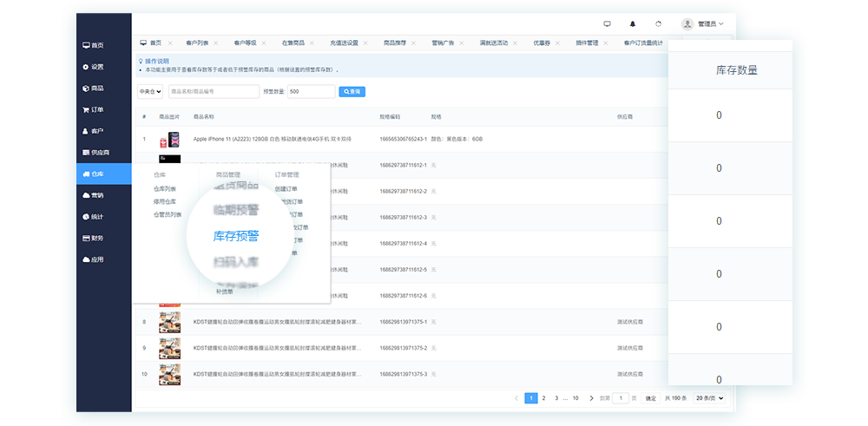Go to next page with right arrow
The width and height of the screenshot is (868, 426).
592,398
